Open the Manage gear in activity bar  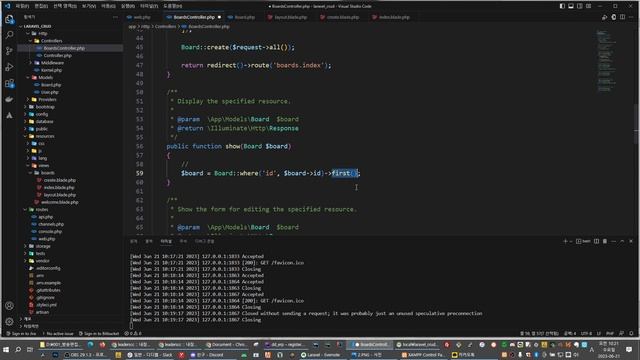tap(9, 322)
